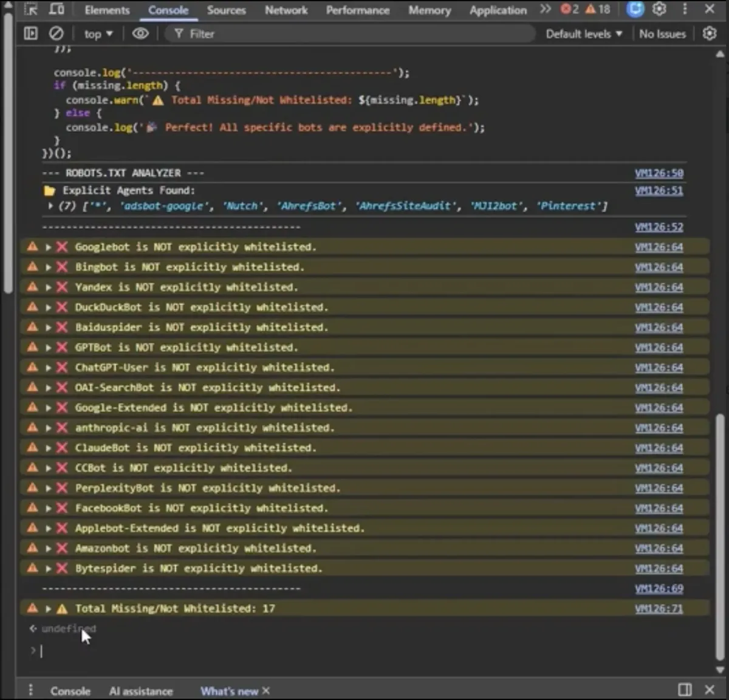Toggle the device toolbar icon
Viewport: 729px width, 700px height.
(x=56, y=10)
